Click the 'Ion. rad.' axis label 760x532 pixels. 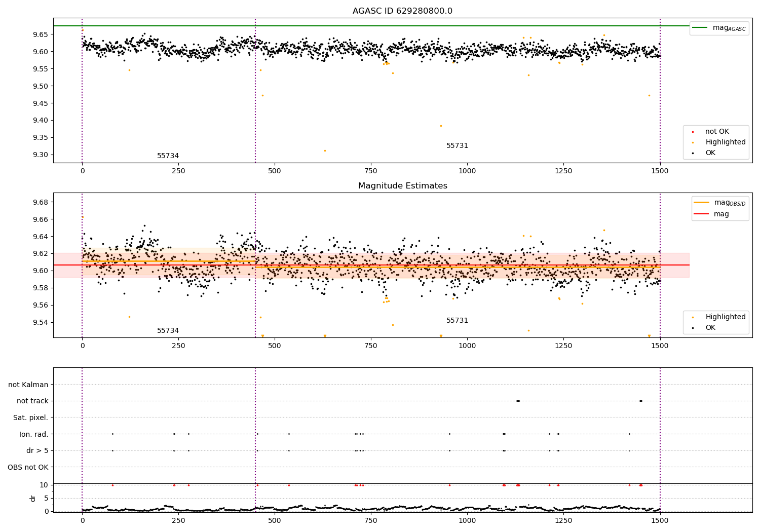[33, 434]
